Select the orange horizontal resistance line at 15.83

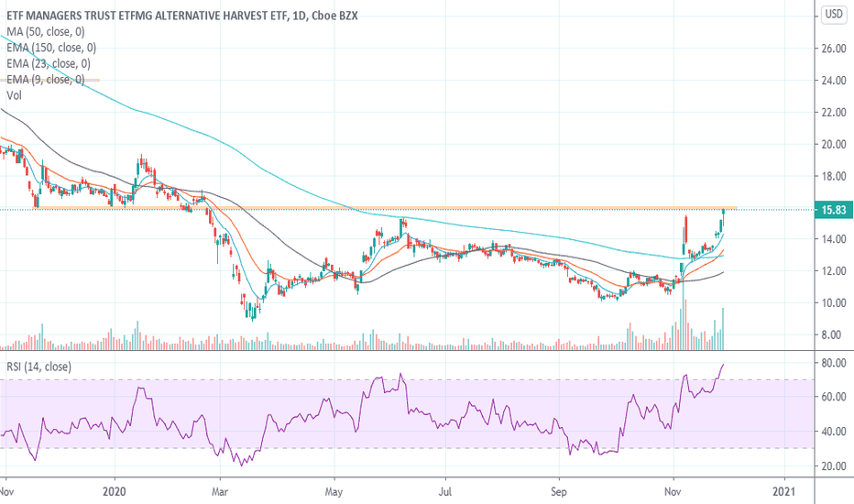coord(386,208)
